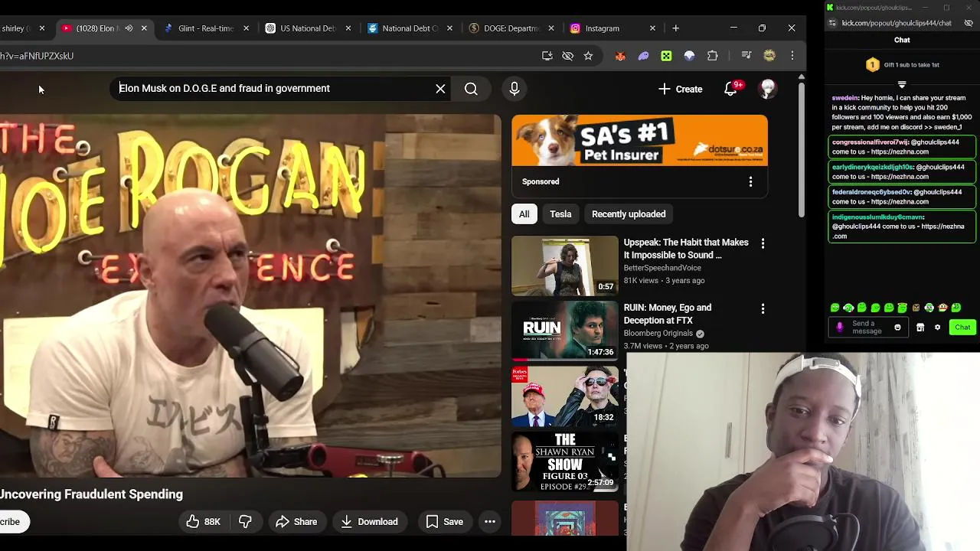Open the Phantom ghost extension
The height and width of the screenshot is (551, 980).
643,56
